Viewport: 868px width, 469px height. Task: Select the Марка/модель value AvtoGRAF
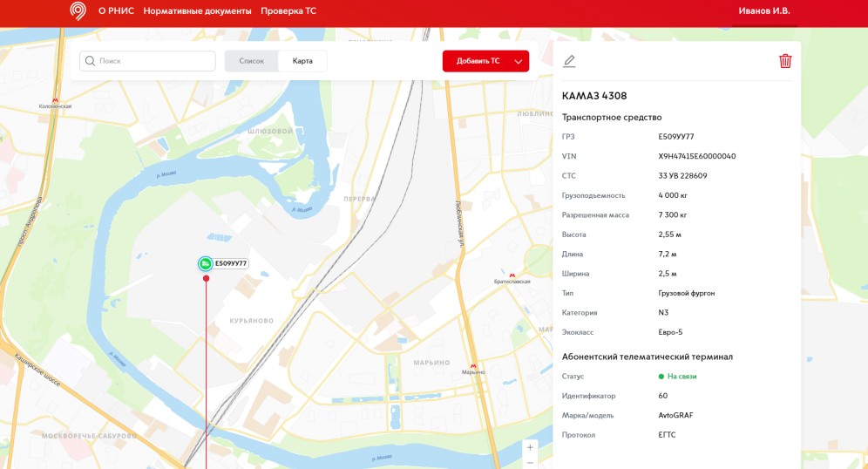676,415
